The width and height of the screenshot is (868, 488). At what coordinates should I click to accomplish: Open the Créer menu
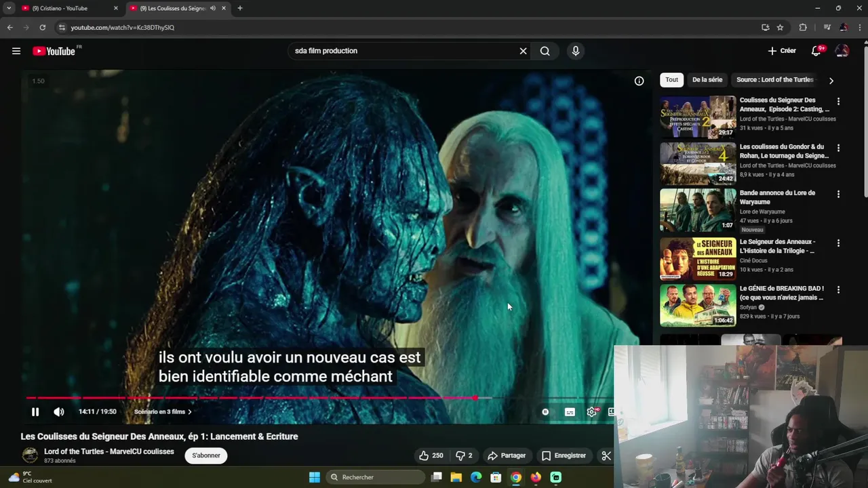782,51
